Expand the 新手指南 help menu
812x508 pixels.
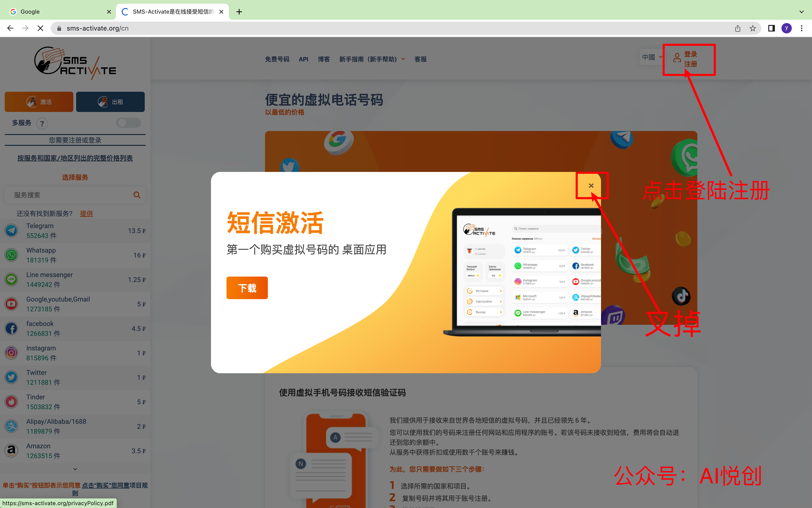372,59
